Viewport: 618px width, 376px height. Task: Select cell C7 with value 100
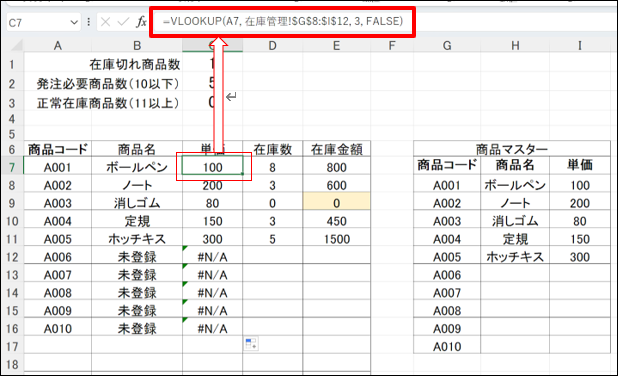click(x=212, y=167)
